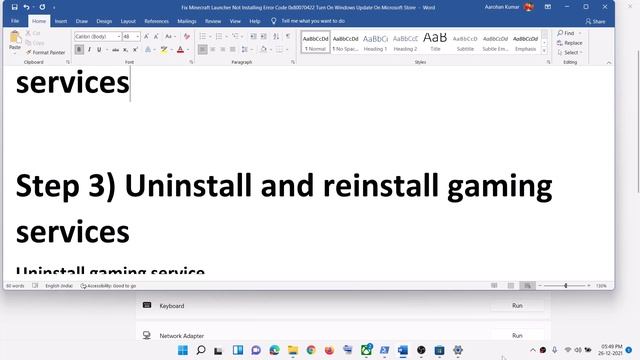Open Firefox from taskbar

point(329,350)
